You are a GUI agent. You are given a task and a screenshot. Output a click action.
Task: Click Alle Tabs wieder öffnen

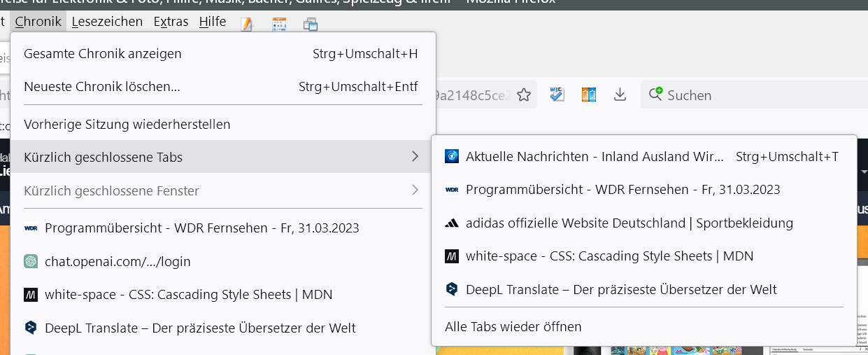[x=513, y=327]
